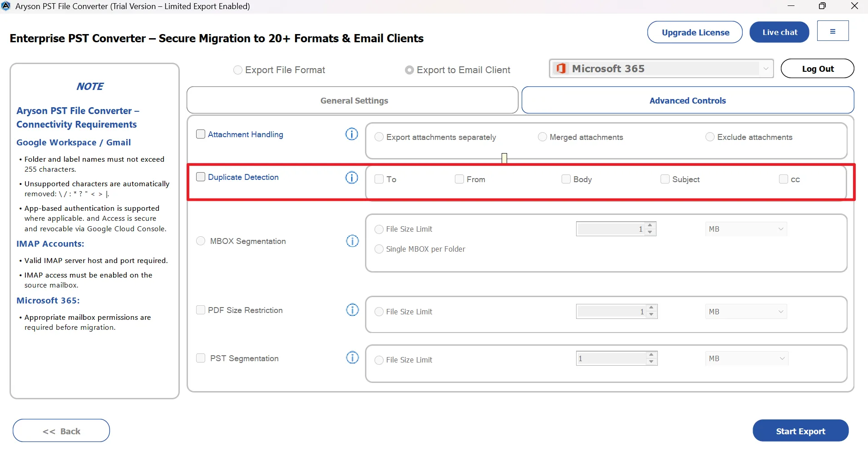Image resolution: width=868 pixels, height=452 pixels.
Task: Decrease the MBOX file size limit value
Action: [650, 232]
